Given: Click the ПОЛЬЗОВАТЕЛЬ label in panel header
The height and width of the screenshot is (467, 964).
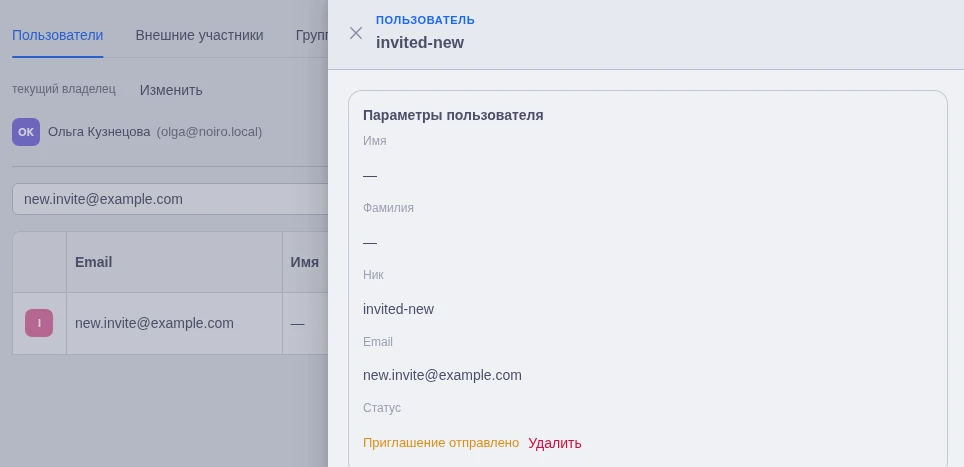Looking at the screenshot, I should coord(425,20).
